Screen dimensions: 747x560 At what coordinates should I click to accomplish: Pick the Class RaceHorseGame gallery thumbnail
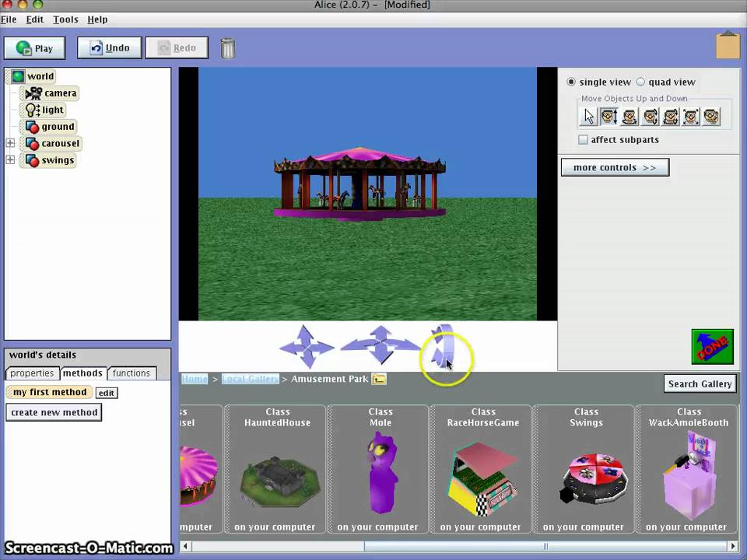481,469
